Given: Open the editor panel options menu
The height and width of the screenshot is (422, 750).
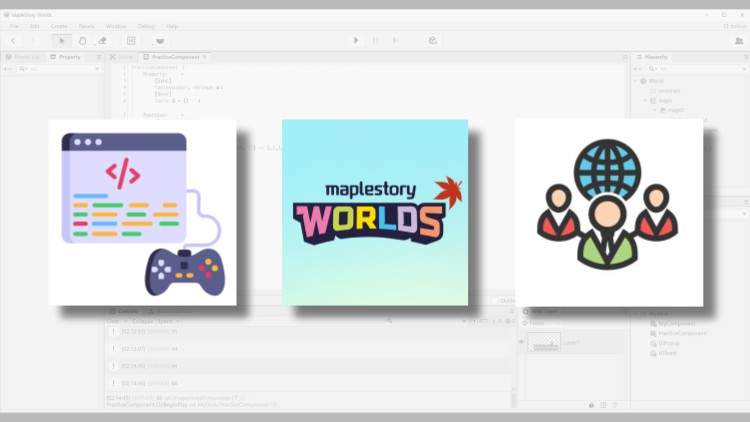Looking at the screenshot, I should 625,57.
